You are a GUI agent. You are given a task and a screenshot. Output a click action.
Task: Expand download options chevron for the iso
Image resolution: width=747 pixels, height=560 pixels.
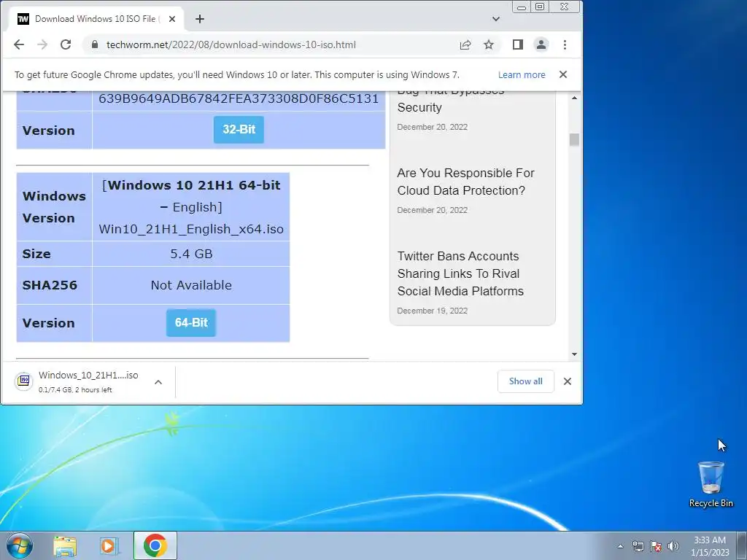click(x=158, y=381)
